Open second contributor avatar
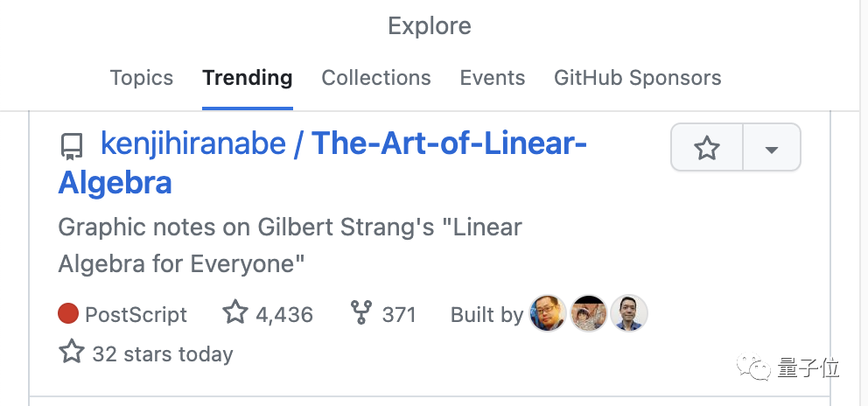 coord(588,313)
